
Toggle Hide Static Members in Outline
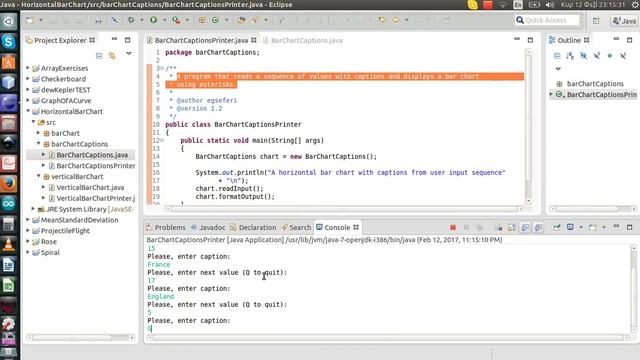597,56
